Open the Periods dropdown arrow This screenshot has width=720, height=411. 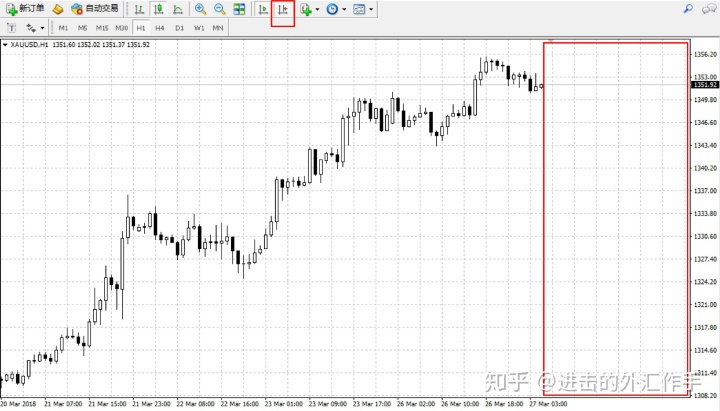pos(344,9)
